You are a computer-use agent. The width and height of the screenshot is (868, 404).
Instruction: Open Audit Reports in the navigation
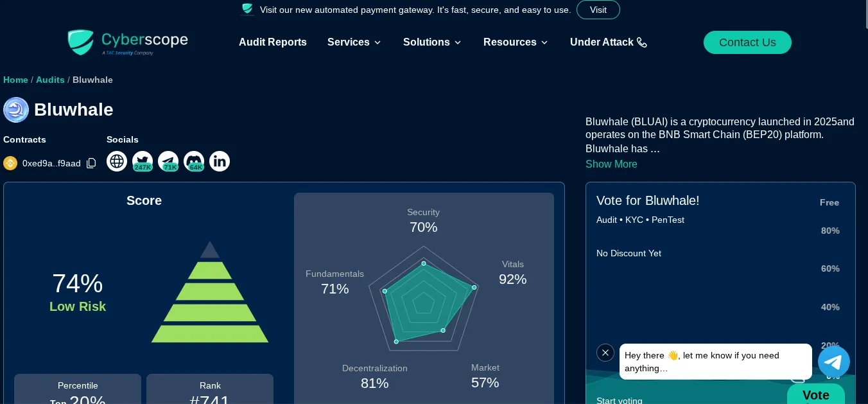pos(273,42)
